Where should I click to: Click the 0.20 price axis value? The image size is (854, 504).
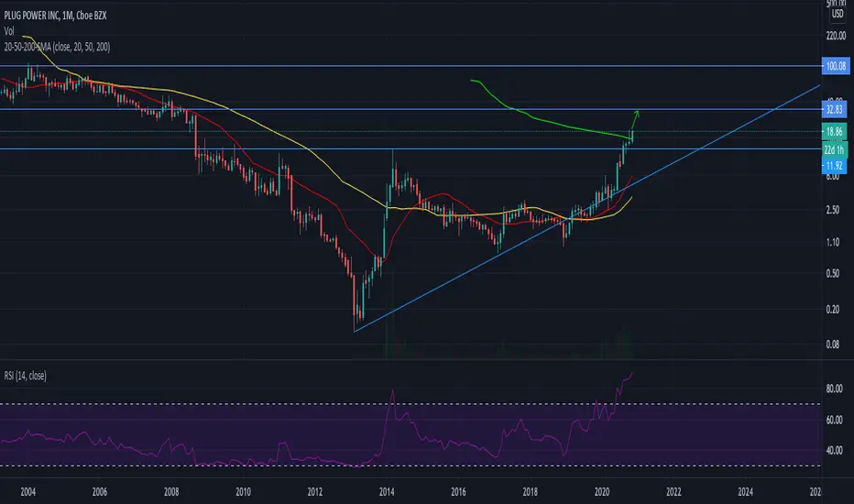[833, 310]
